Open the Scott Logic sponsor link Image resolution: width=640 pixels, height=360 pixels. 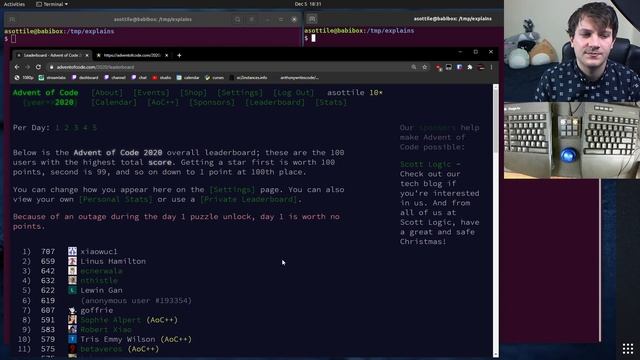pyautogui.click(x=425, y=164)
